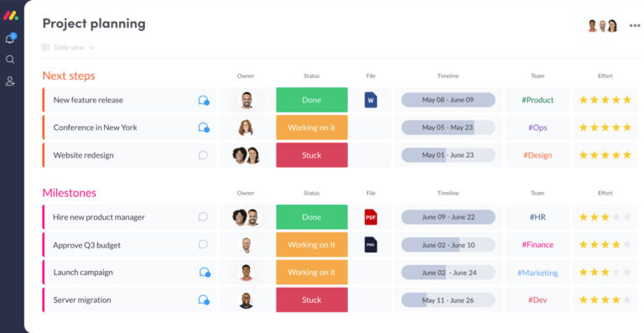This screenshot has height=333, width=644.
Task: Select the #Design team tag
Action: [x=538, y=155]
